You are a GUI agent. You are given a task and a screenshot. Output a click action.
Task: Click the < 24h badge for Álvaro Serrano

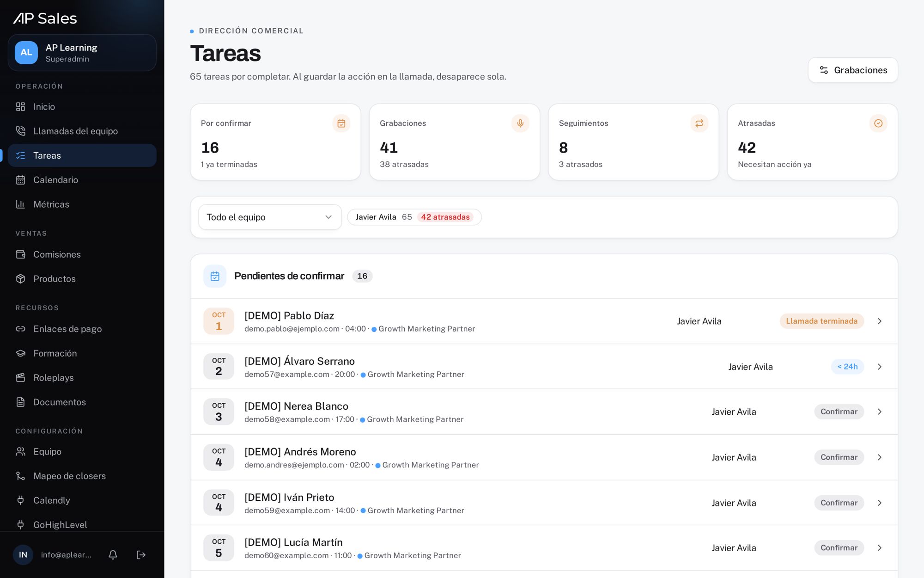[847, 367]
